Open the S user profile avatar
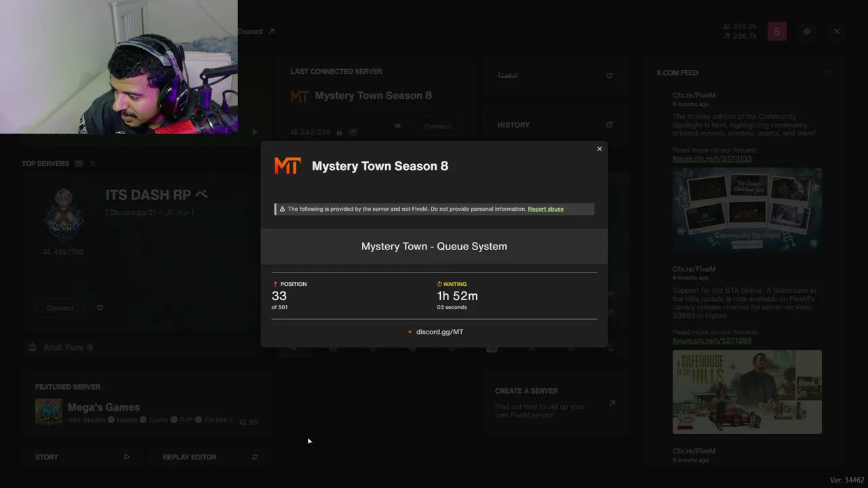Screen dimensions: 868x488 [x=777, y=31]
